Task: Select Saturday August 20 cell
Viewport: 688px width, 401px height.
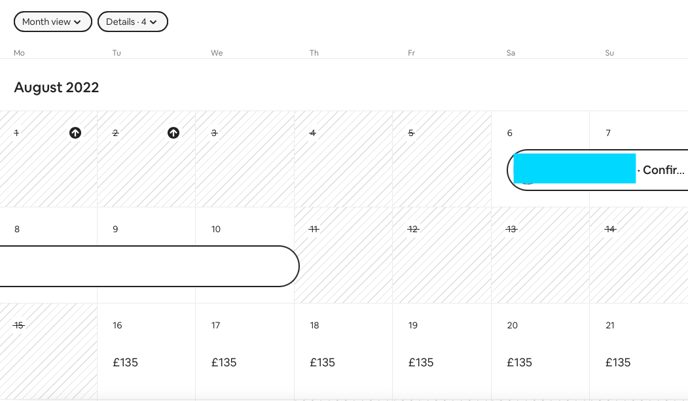Action: click(541, 351)
